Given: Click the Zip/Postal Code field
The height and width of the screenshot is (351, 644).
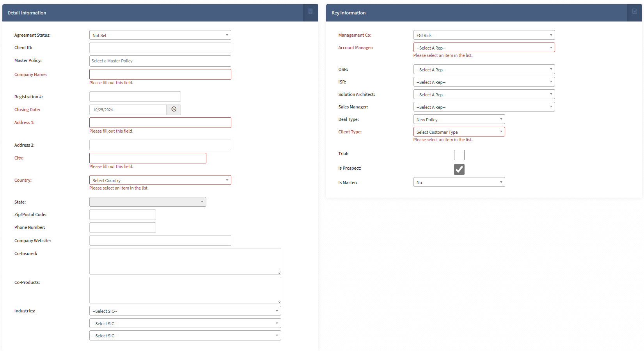Looking at the screenshot, I should click(122, 214).
